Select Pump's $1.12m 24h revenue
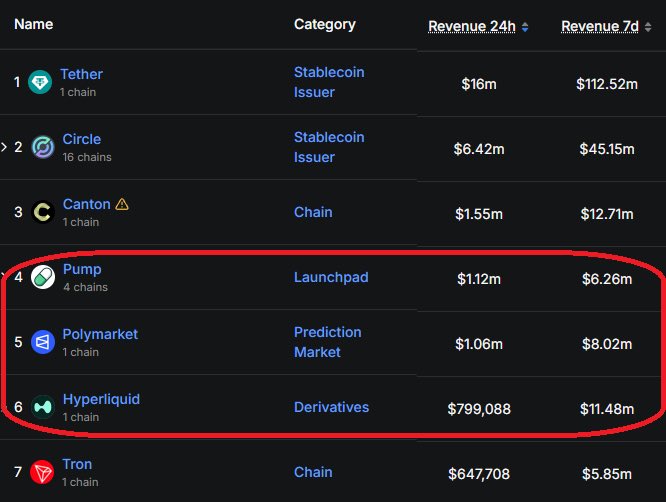This screenshot has width=666, height=502. click(479, 279)
